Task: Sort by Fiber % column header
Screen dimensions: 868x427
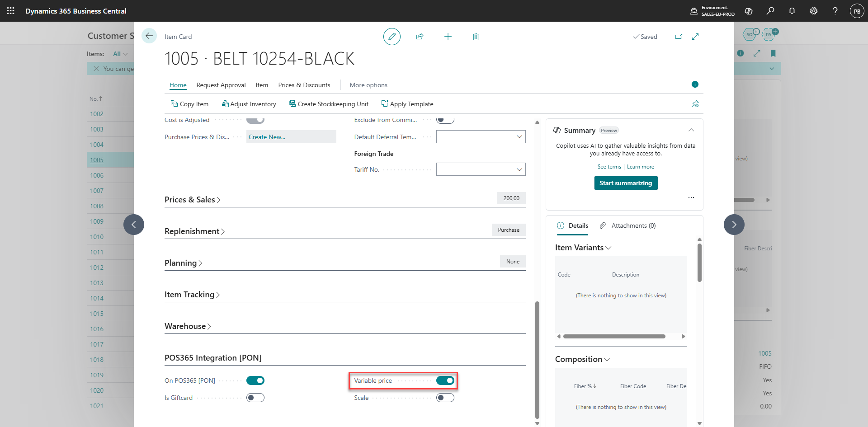Action: click(585, 386)
